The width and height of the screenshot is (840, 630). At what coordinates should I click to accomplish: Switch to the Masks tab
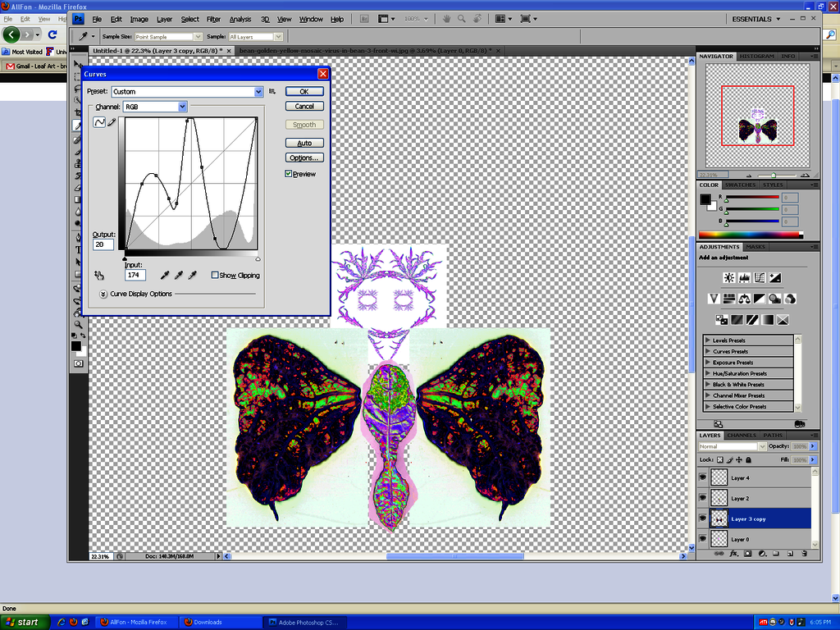pyautogui.click(x=756, y=247)
